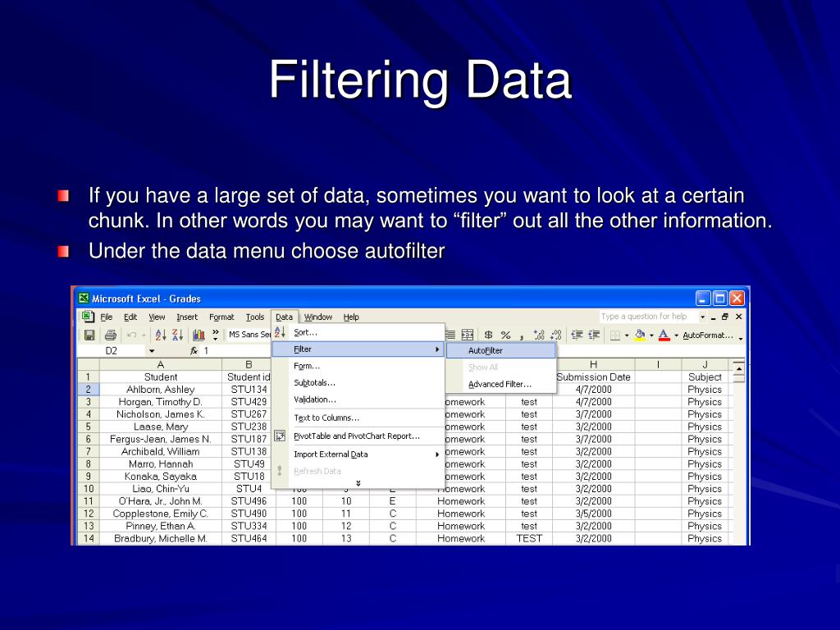840x630 pixels.
Task: Open the Insert menu
Action: [x=187, y=317]
